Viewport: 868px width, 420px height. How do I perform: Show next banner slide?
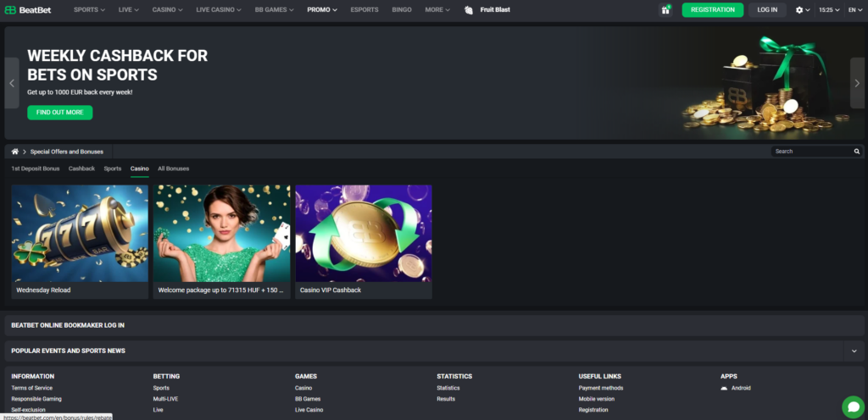857,83
